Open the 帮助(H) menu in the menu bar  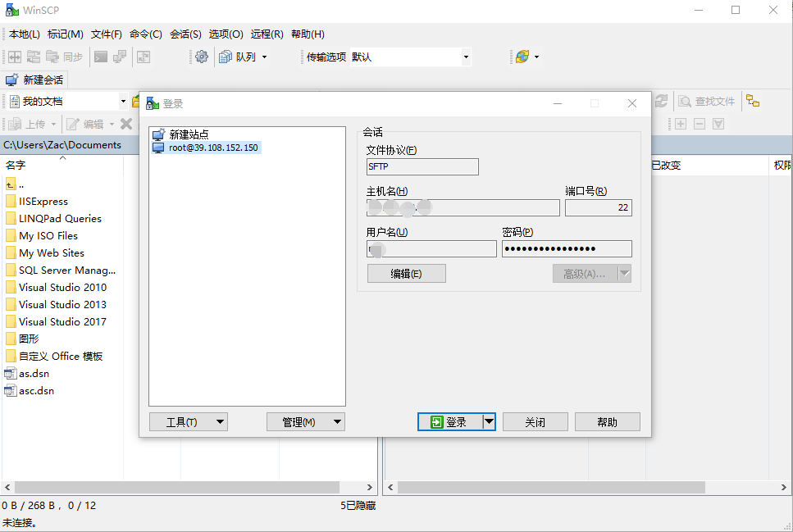[308, 34]
